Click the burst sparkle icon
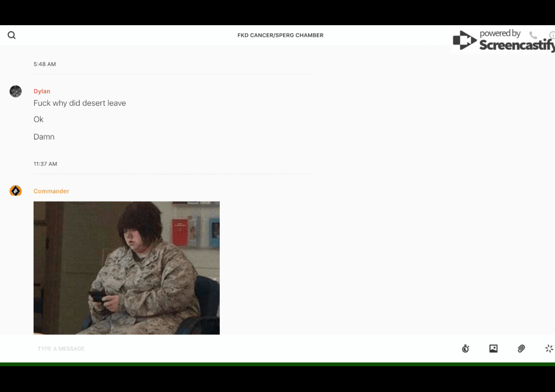 [x=549, y=349]
